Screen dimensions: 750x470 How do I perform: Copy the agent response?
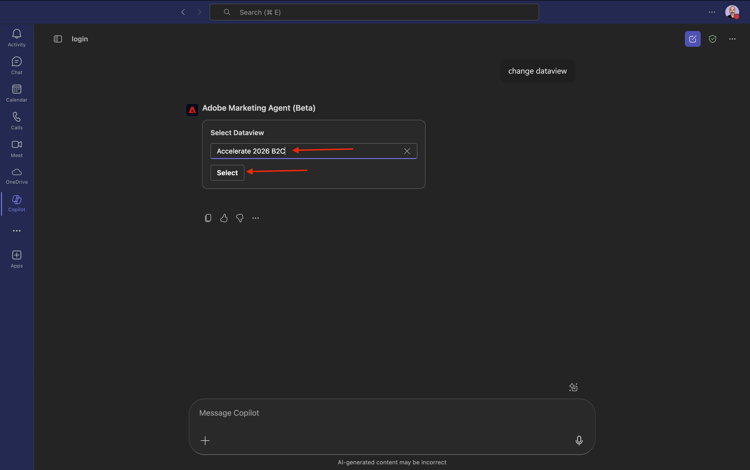208,218
